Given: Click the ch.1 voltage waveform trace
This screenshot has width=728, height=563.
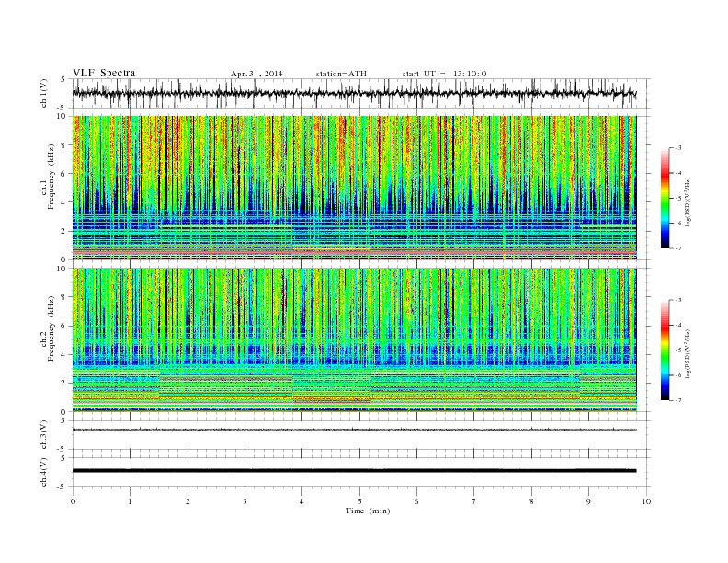Looking at the screenshot, I should pyautogui.click(x=354, y=93).
